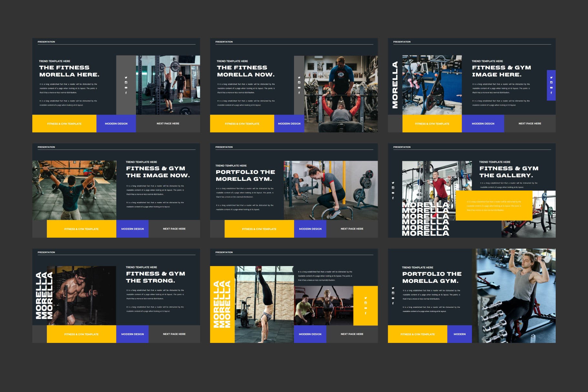
Task: Click repeated 'MORELLA' text on 'The Gallery' slide
Action: coord(425,219)
